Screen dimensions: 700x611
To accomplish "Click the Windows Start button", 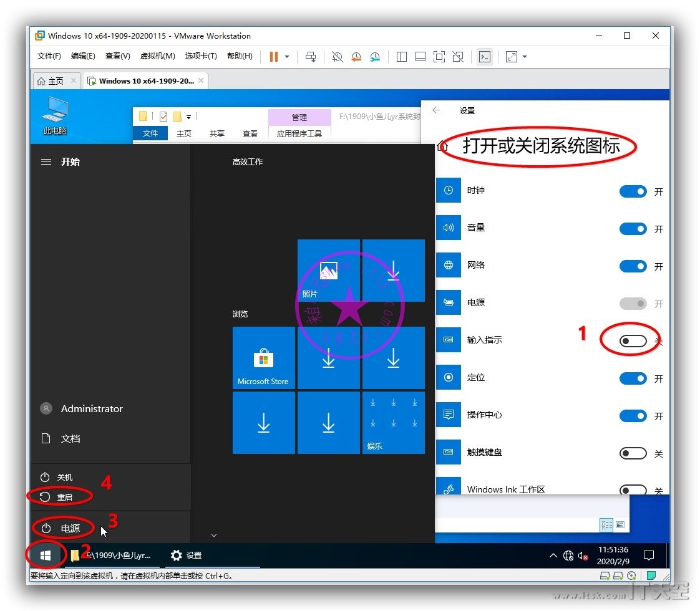I will coord(46,555).
